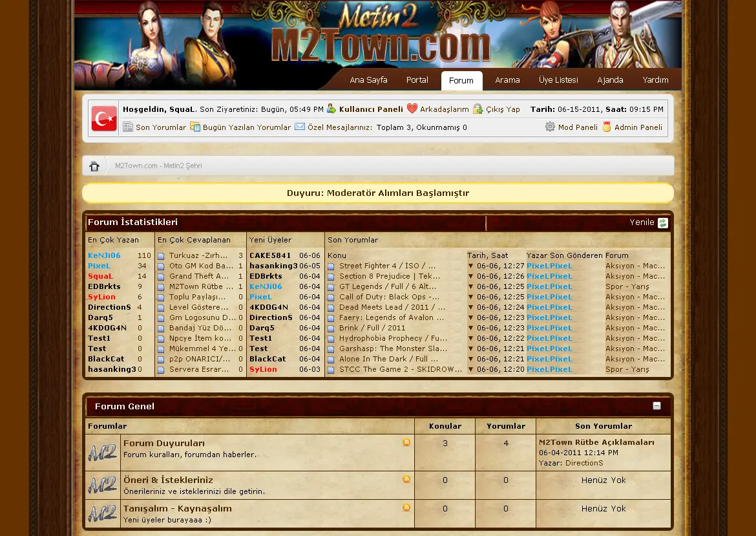Click post icon beside Oto GM Kod thread
This screenshot has width=756, height=536.
pyautogui.click(x=161, y=266)
